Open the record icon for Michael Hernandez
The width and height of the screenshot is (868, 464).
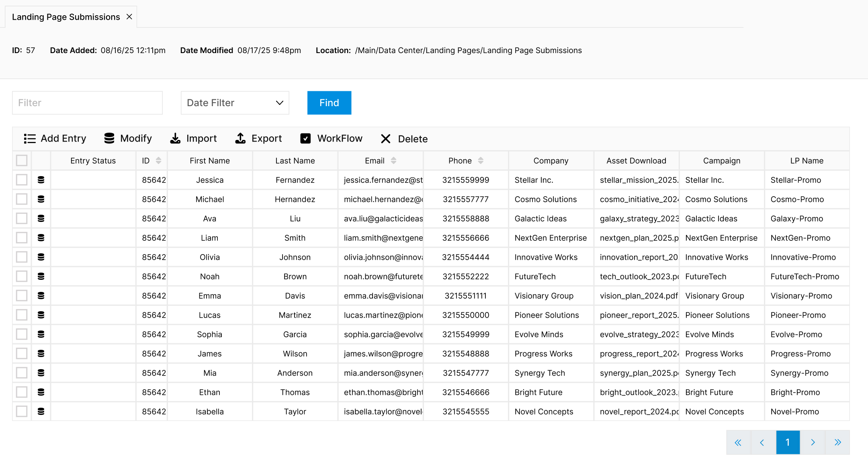[41, 199]
